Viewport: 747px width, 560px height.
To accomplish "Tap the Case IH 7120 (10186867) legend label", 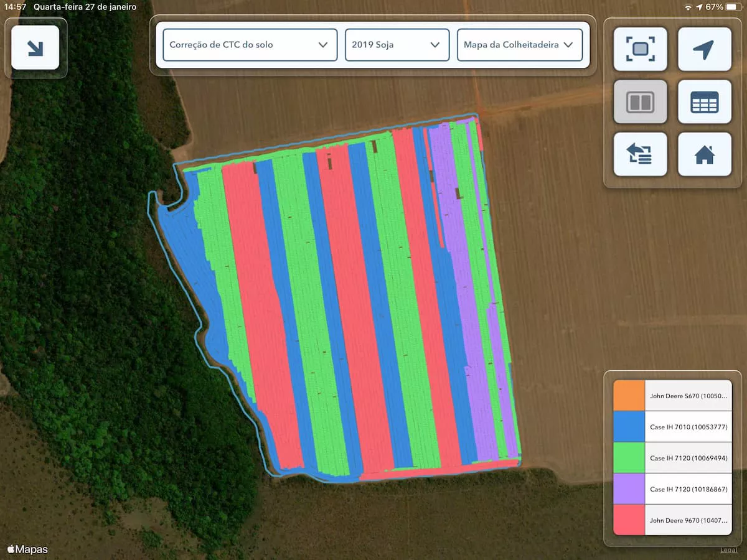I will click(688, 489).
